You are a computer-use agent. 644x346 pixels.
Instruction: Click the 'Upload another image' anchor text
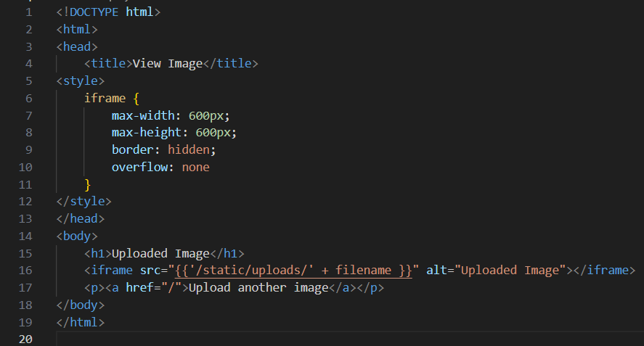258,288
